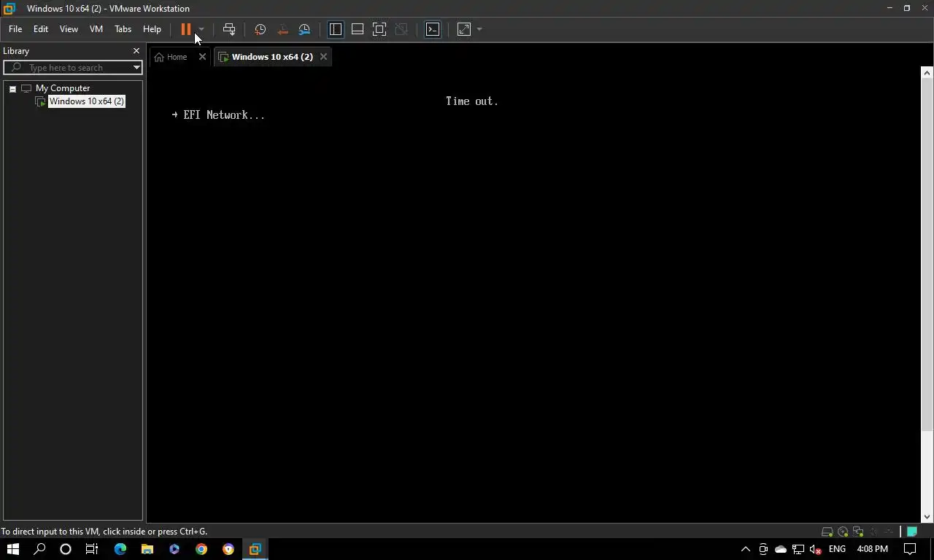Launch Microsoft Edge from the taskbar

pyautogui.click(x=120, y=549)
